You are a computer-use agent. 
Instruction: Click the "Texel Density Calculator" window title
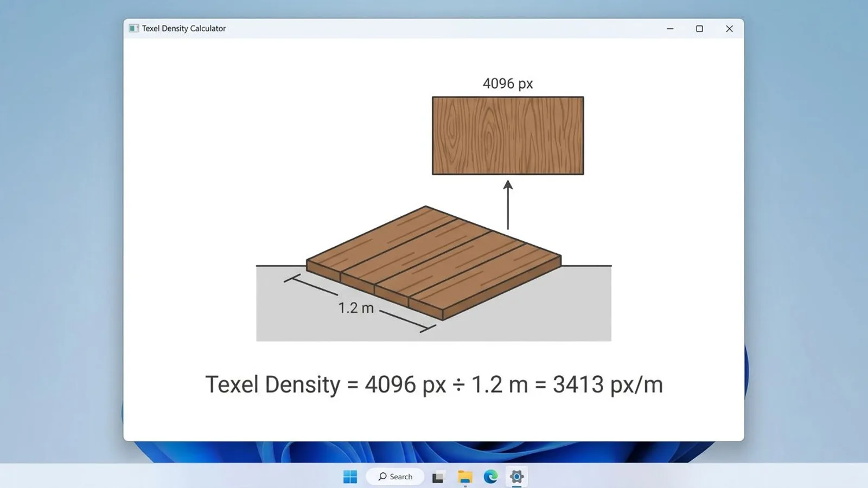click(184, 28)
